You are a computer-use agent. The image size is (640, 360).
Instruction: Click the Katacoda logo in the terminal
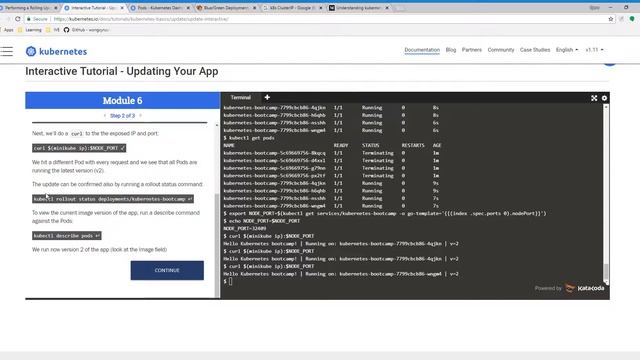pos(585,288)
